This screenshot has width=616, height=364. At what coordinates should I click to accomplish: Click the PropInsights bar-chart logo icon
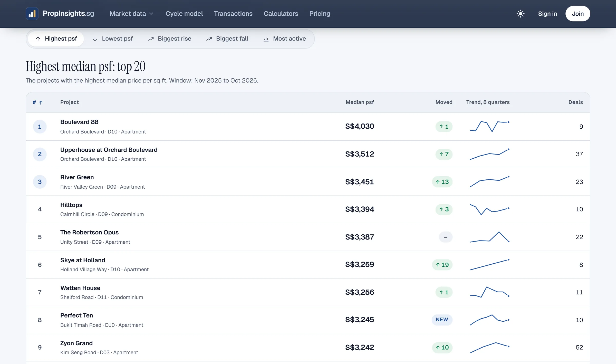pyautogui.click(x=32, y=14)
